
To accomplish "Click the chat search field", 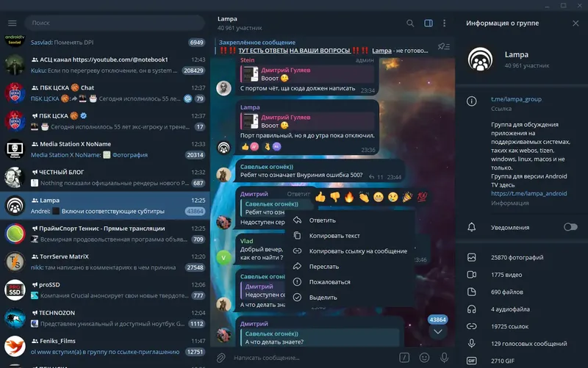I will pyautogui.click(x=115, y=23).
